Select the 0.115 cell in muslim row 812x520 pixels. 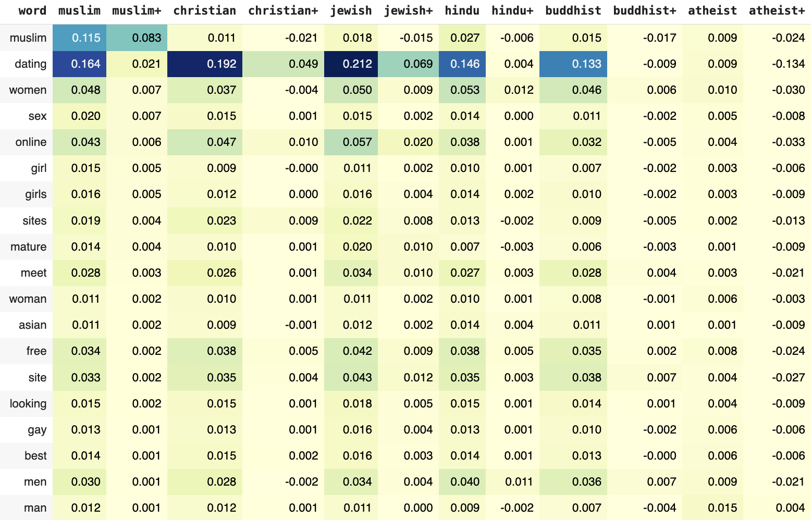[79, 38]
